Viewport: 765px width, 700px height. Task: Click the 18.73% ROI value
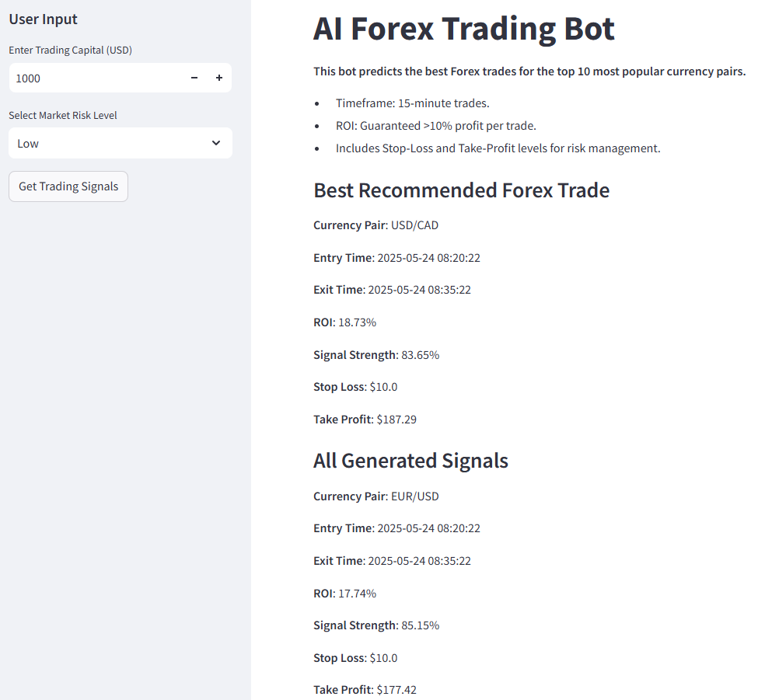point(357,322)
